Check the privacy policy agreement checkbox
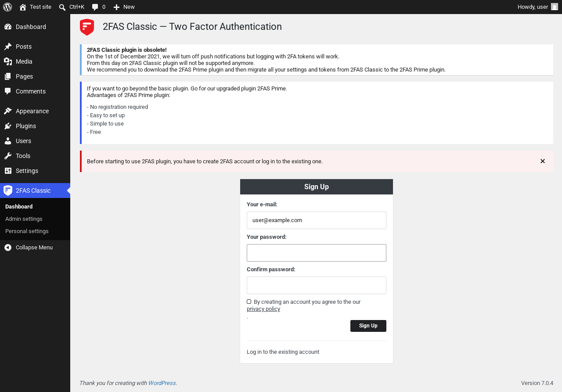562x392 pixels. tap(249, 302)
